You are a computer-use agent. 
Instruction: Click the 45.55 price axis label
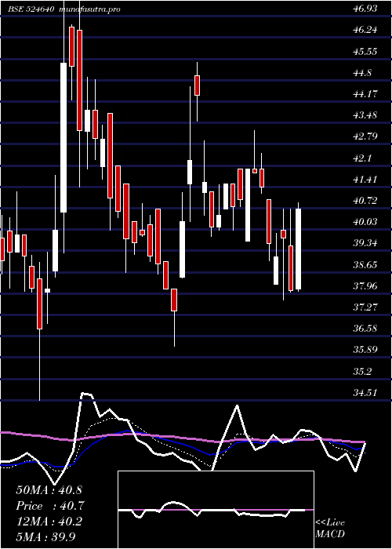point(365,52)
